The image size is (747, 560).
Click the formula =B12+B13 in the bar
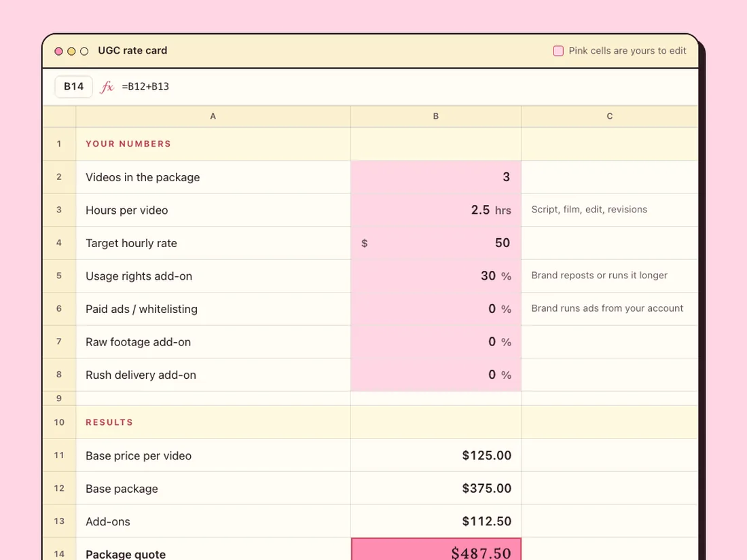click(145, 87)
